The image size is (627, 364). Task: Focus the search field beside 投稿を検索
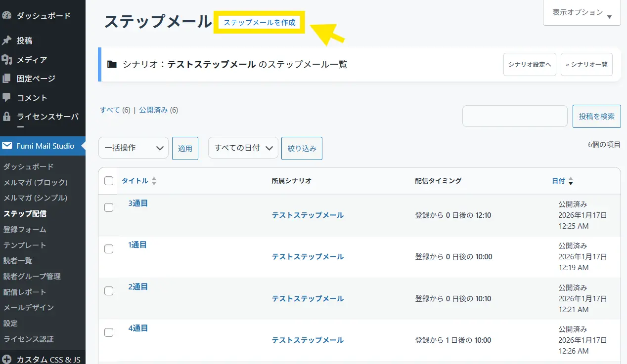pos(514,116)
